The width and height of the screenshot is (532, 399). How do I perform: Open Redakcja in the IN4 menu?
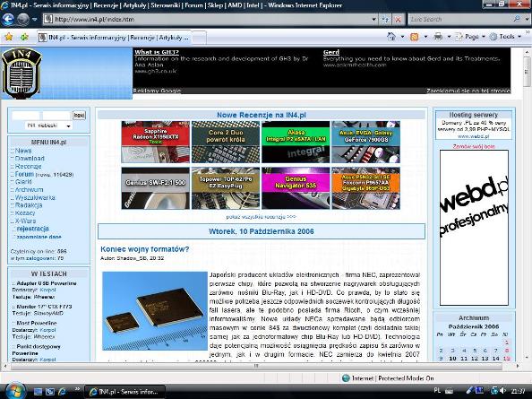pyautogui.click(x=29, y=205)
